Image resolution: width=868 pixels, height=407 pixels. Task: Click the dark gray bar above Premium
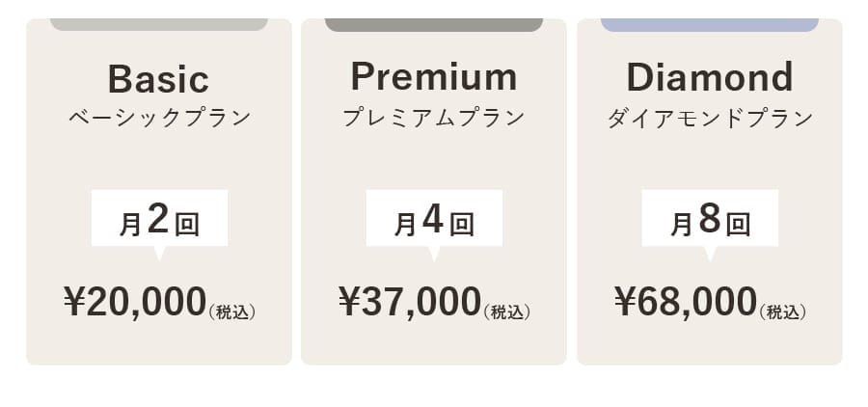coord(434,24)
